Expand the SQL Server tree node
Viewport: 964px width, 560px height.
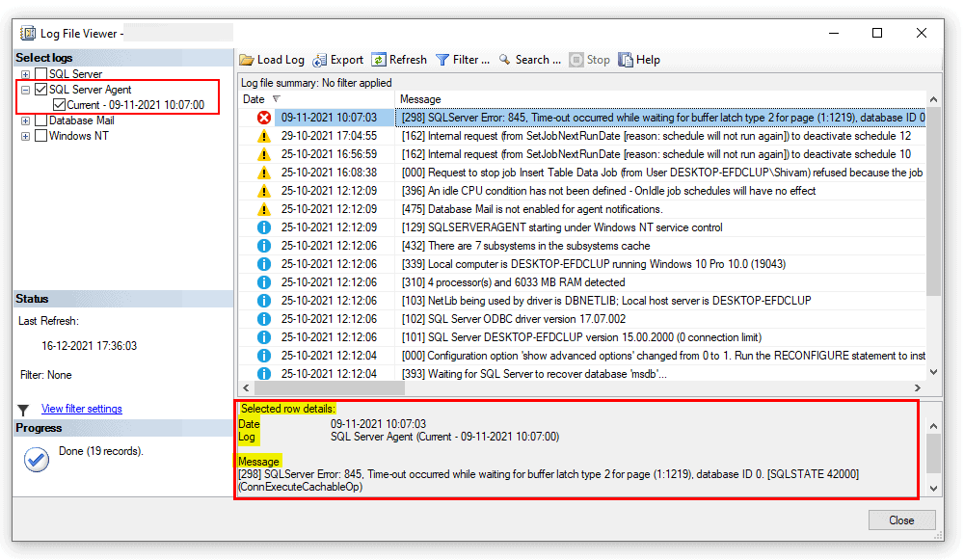[26, 74]
